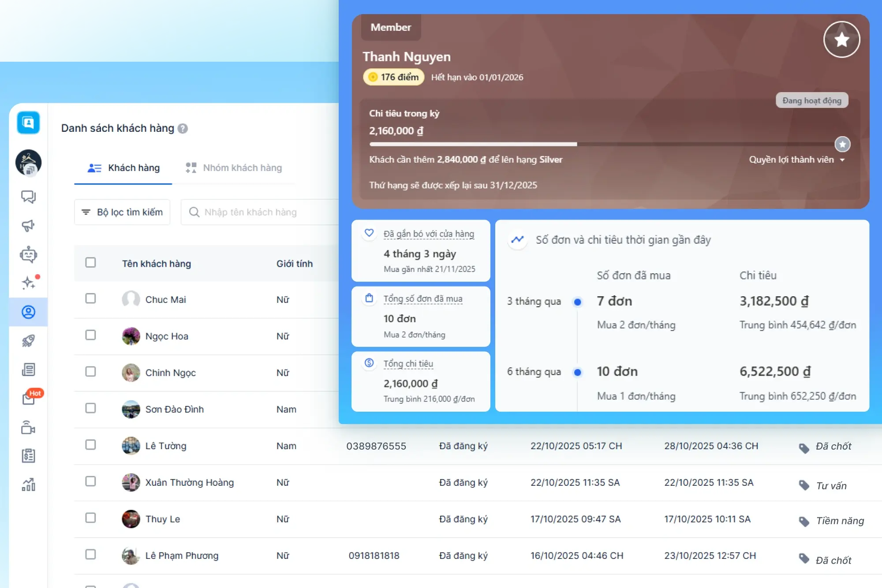
Task: Click the statistics chart sidebar icon
Action: 28,485
